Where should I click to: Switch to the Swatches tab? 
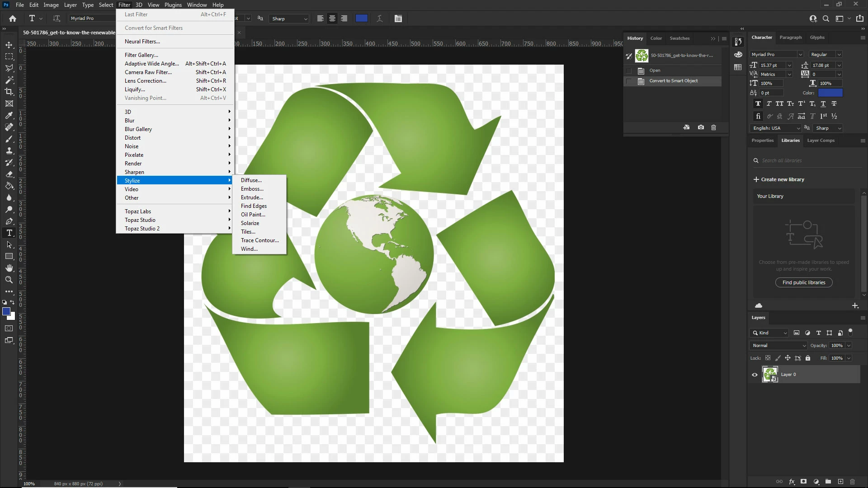(679, 38)
